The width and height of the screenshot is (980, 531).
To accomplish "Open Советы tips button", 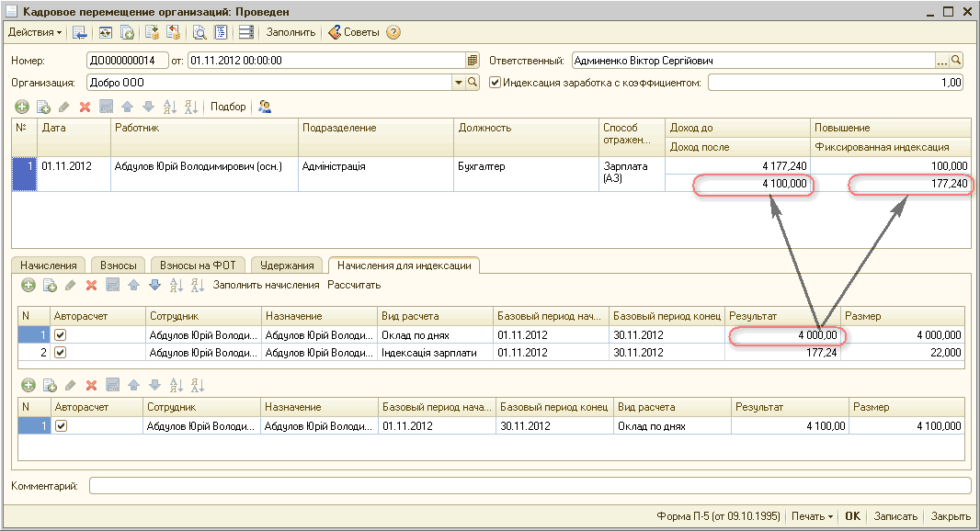I will click(354, 32).
